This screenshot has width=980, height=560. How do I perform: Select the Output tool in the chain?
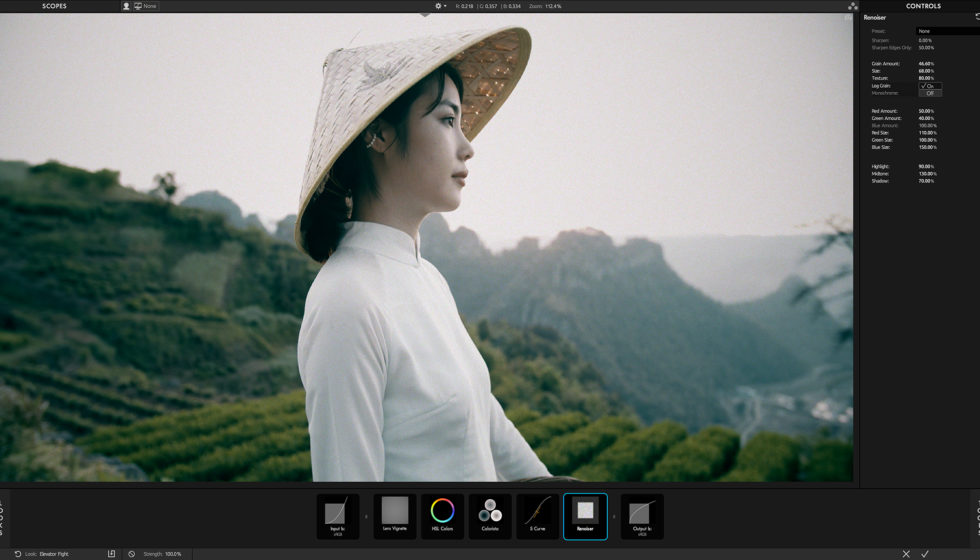(x=641, y=516)
